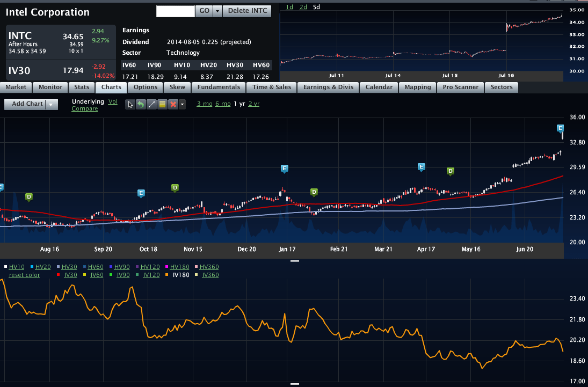The width and height of the screenshot is (588, 387).
Task: Click the green undo arrow icon
Action: point(141,104)
